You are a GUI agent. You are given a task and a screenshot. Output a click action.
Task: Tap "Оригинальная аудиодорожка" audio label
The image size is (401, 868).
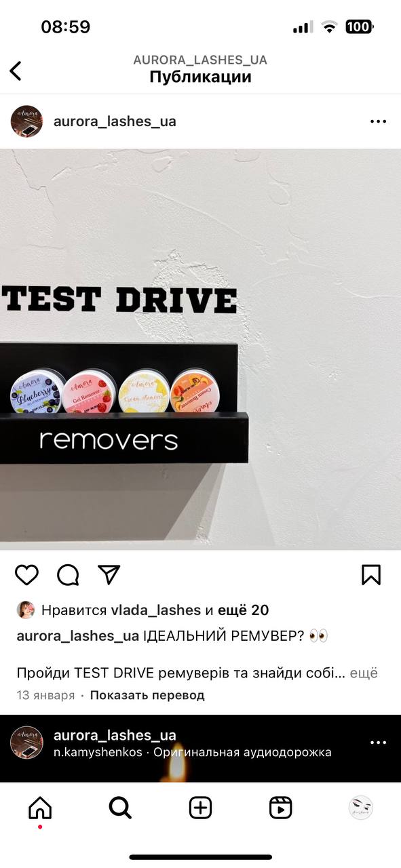pyautogui.click(x=242, y=752)
